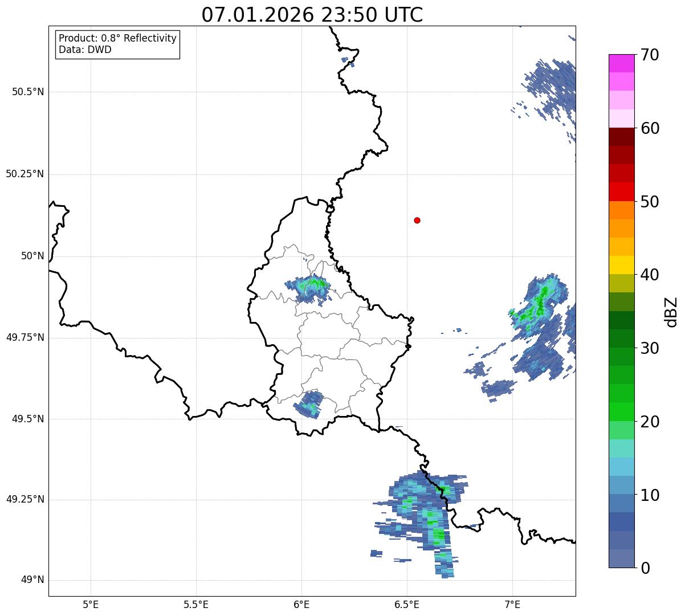Select the 60 dBZ colorbar label

(x=650, y=128)
